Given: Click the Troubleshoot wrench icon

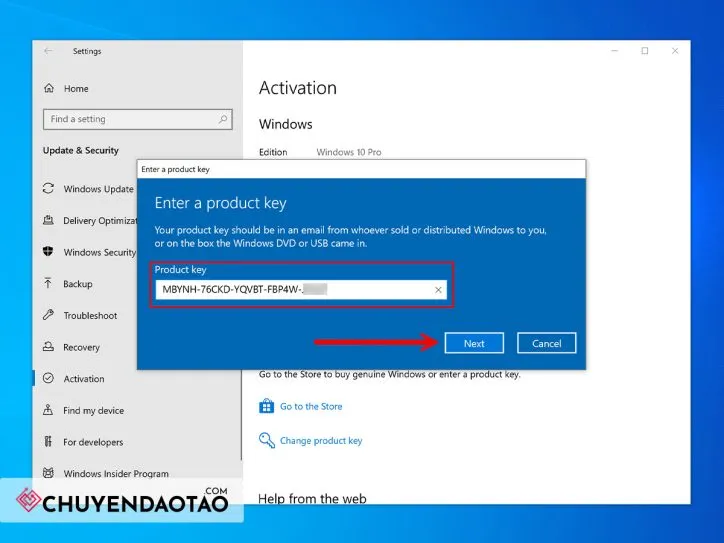Looking at the screenshot, I should point(48,315).
